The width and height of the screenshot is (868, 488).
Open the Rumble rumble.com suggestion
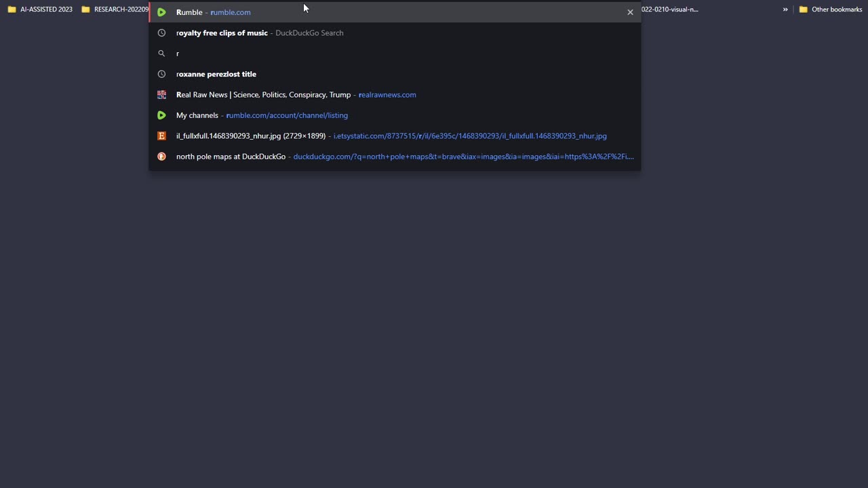tap(395, 12)
